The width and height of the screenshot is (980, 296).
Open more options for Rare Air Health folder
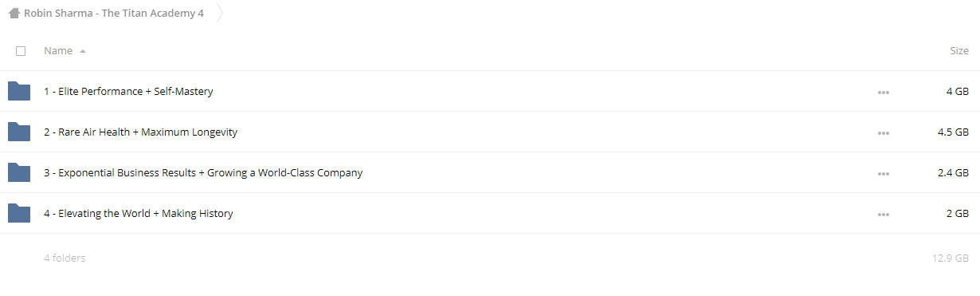pos(883,133)
